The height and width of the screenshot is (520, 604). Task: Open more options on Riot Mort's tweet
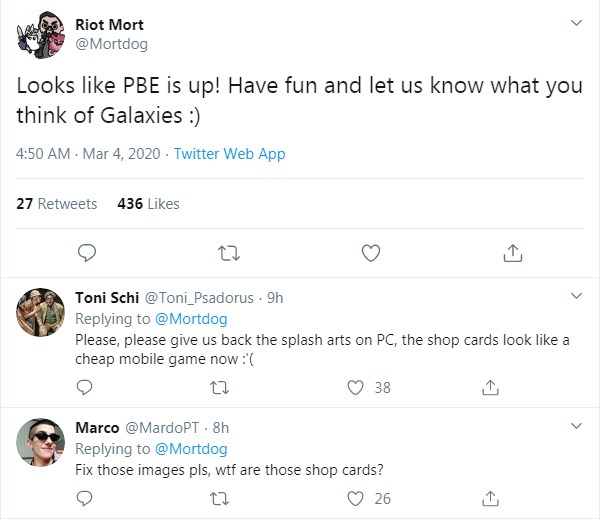[x=576, y=22]
